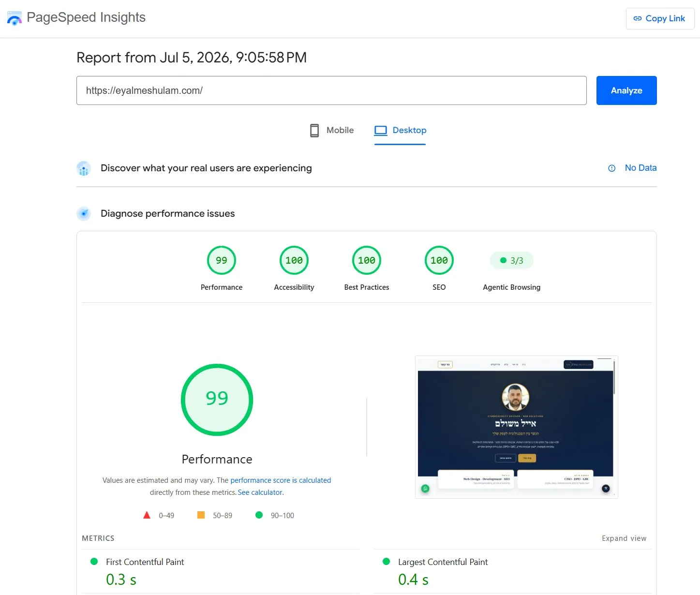Click the Copy Link chain icon
This screenshot has width=700, height=595.
pyautogui.click(x=638, y=18)
